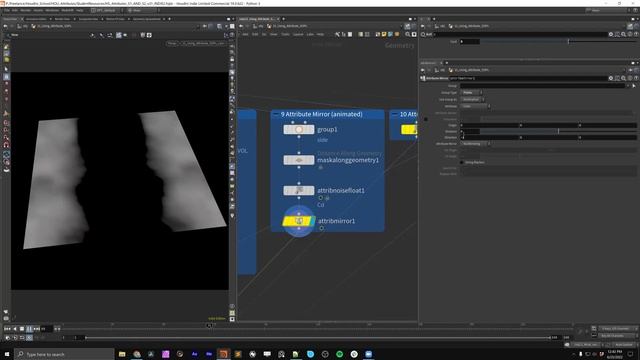Open the Redshift menu

pos(67,10)
